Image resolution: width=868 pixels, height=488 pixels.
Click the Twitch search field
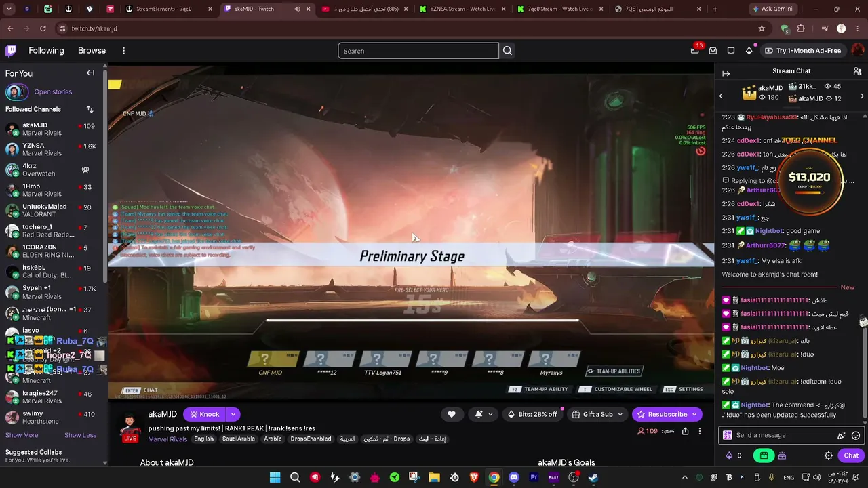[x=418, y=51]
